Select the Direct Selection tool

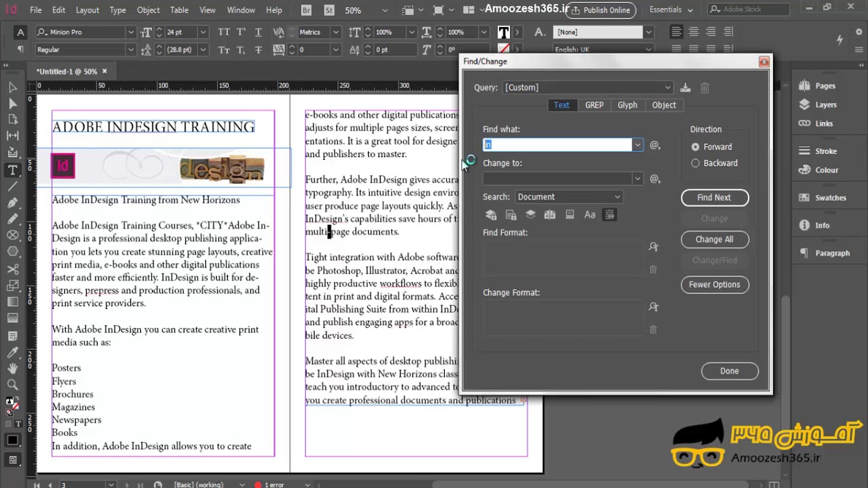point(12,103)
